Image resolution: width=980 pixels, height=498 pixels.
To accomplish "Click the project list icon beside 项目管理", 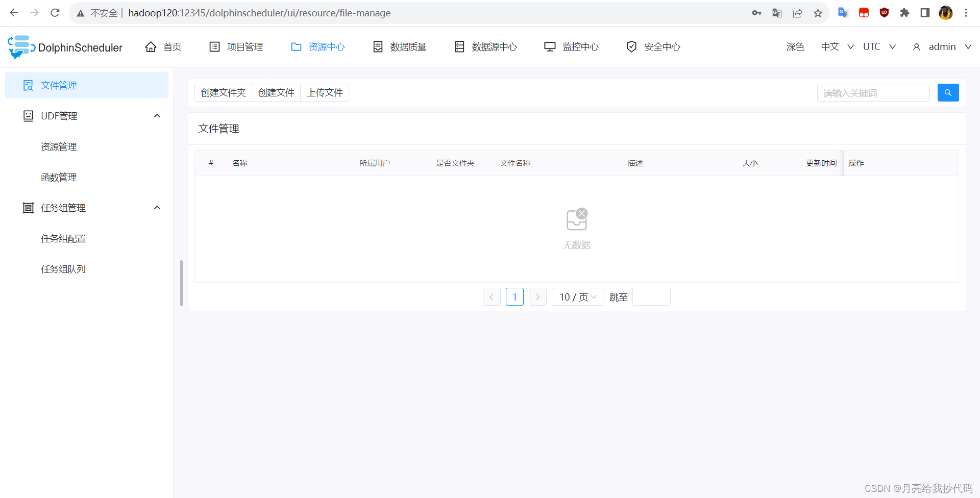I will coord(214,47).
